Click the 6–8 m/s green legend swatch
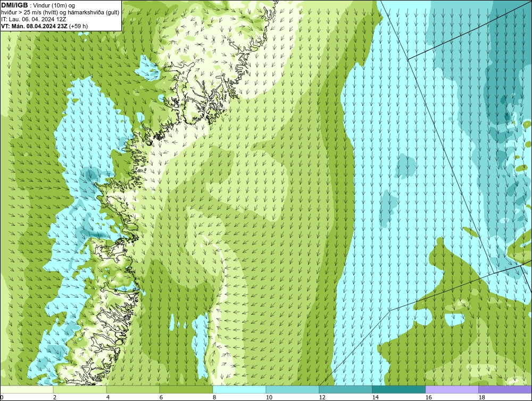532x401 pixels. click(x=186, y=389)
